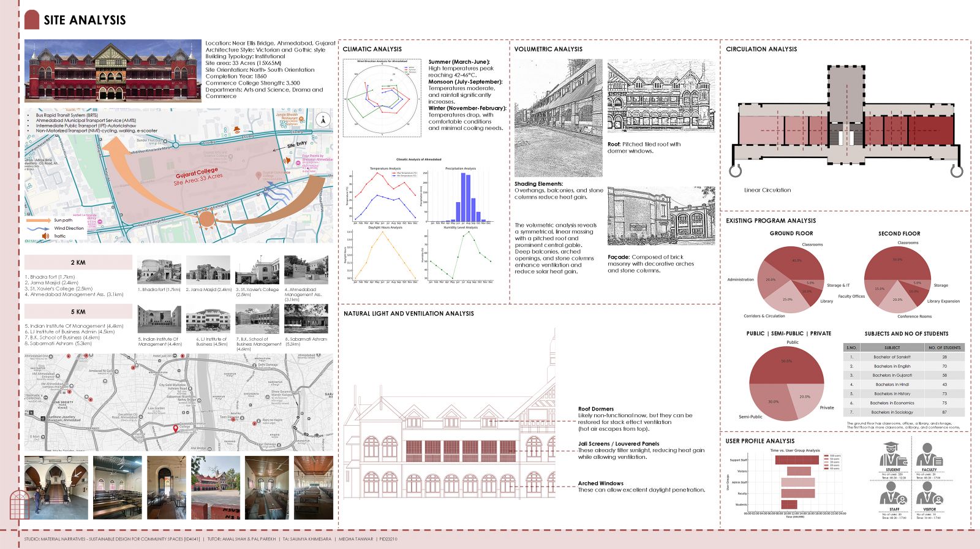Click the User Profile Analysis heading
The height and width of the screenshot is (549, 980).
pos(760,441)
